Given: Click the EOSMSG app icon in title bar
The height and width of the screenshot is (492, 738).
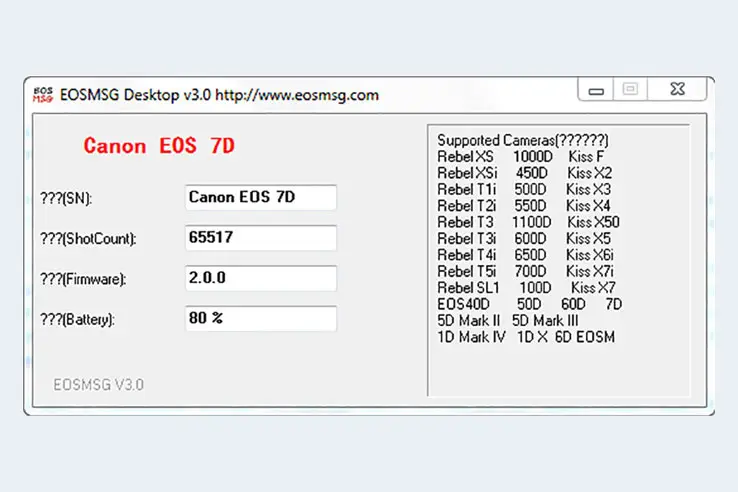Looking at the screenshot, I should point(43,95).
